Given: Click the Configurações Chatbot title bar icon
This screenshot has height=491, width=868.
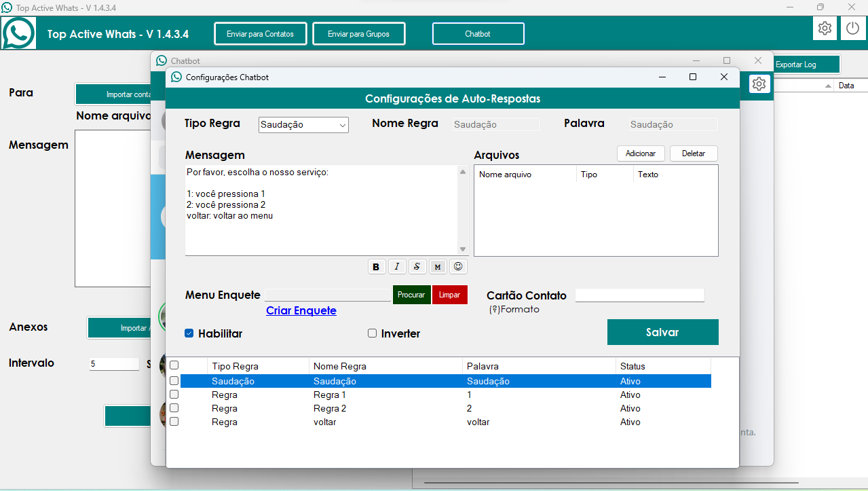Looking at the screenshot, I should (176, 77).
